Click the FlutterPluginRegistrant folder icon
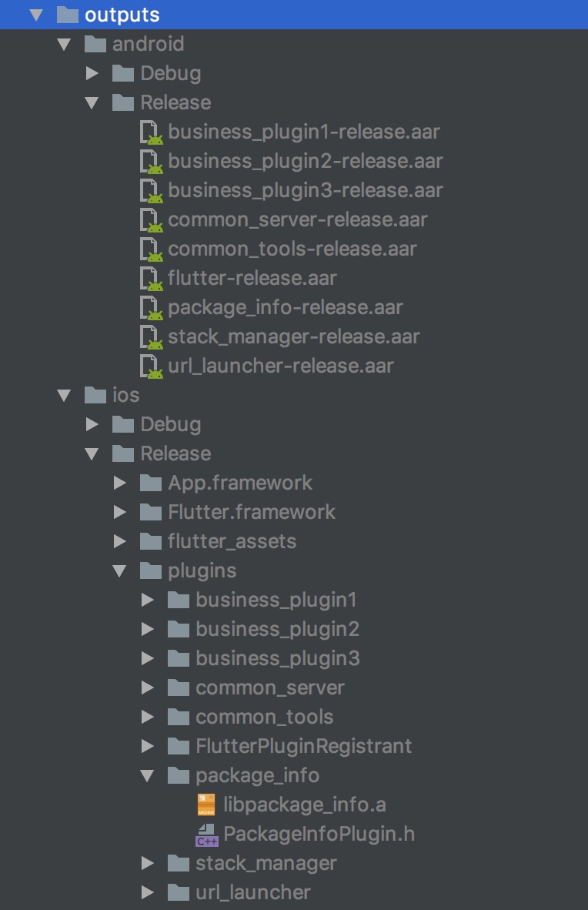 [x=179, y=746]
